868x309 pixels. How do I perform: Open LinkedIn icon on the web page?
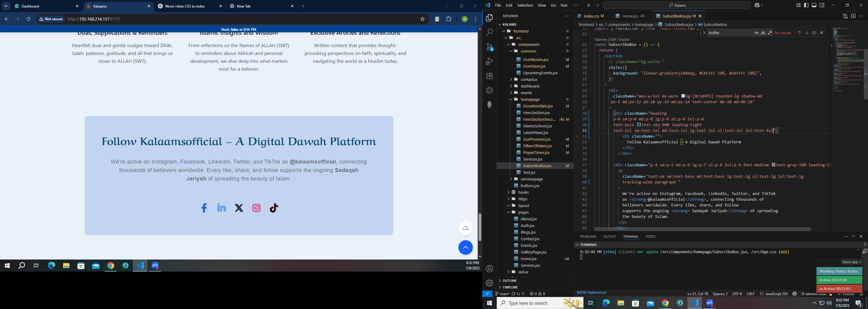(x=222, y=208)
